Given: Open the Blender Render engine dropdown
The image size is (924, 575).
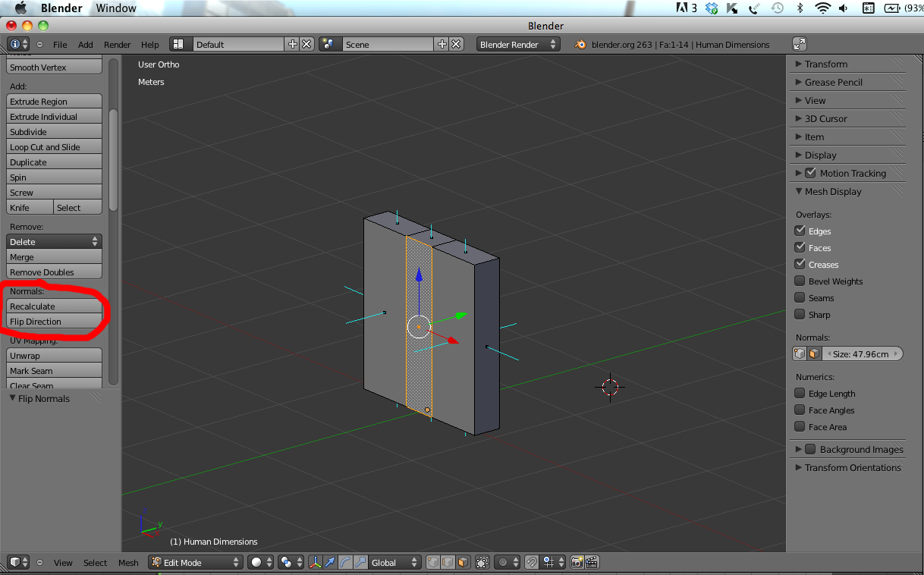Looking at the screenshot, I should pyautogui.click(x=518, y=45).
